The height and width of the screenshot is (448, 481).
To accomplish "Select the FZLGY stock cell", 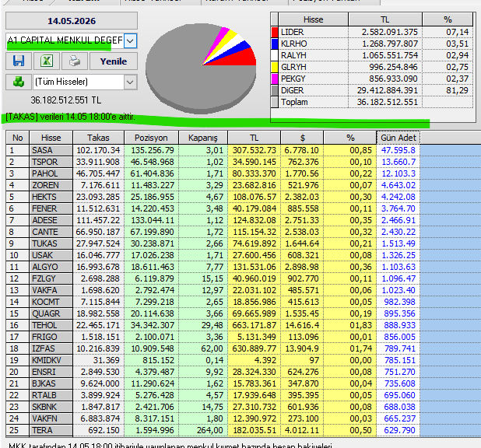I will (51, 278).
